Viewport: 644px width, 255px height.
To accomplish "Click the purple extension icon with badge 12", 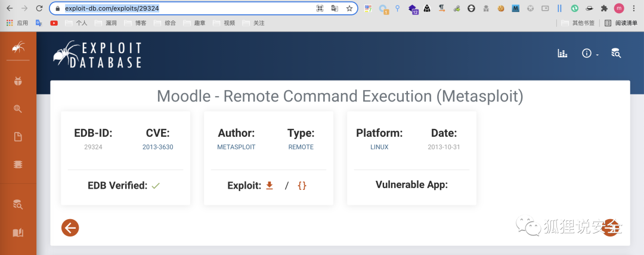I will click(413, 8).
